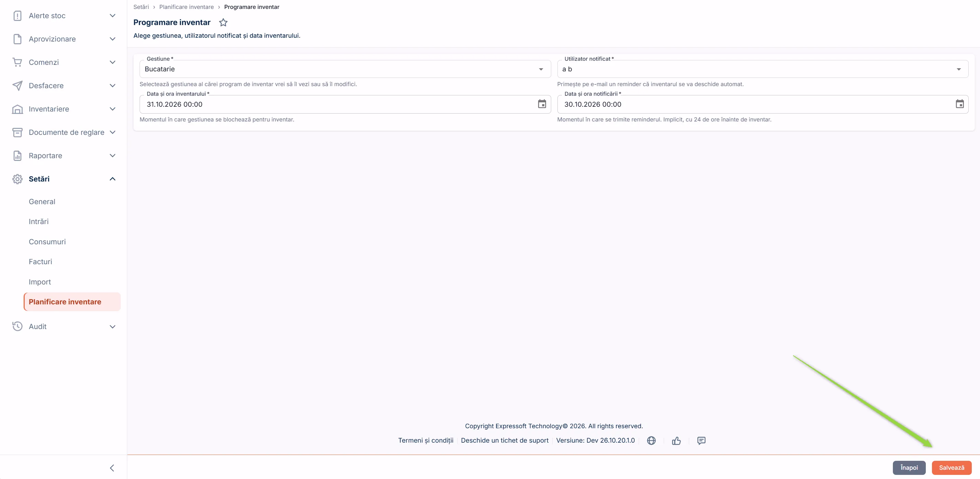Click the Alerte stoc alert icon
Screen dimensions: 980x479
pyautogui.click(x=17, y=15)
